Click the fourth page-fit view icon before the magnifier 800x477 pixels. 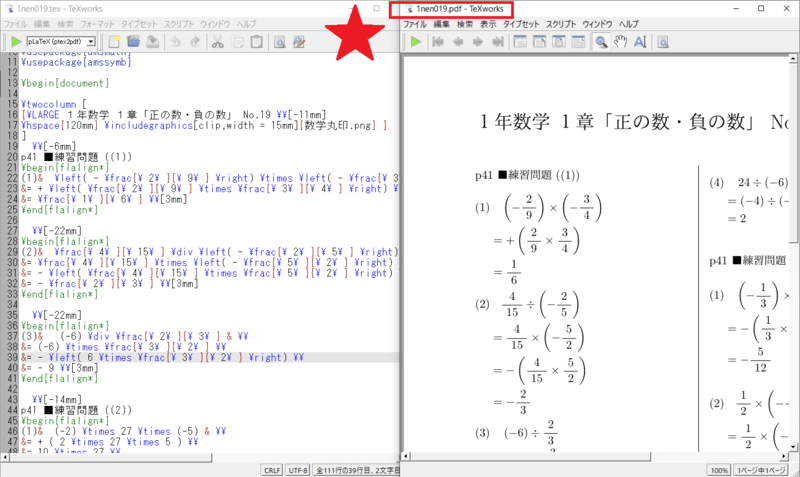click(578, 42)
